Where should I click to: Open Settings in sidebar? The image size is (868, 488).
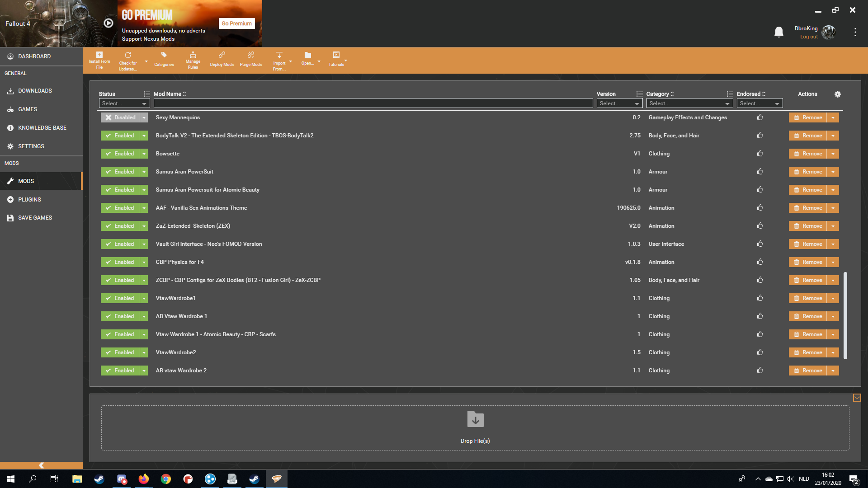coord(41,146)
